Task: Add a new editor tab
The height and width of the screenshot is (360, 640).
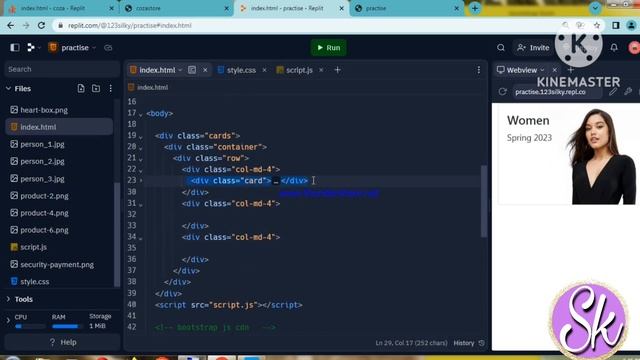Action: [338, 70]
